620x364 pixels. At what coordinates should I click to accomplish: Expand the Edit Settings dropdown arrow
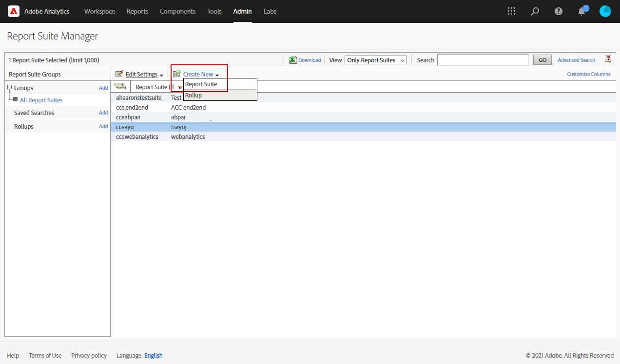(161, 75)
